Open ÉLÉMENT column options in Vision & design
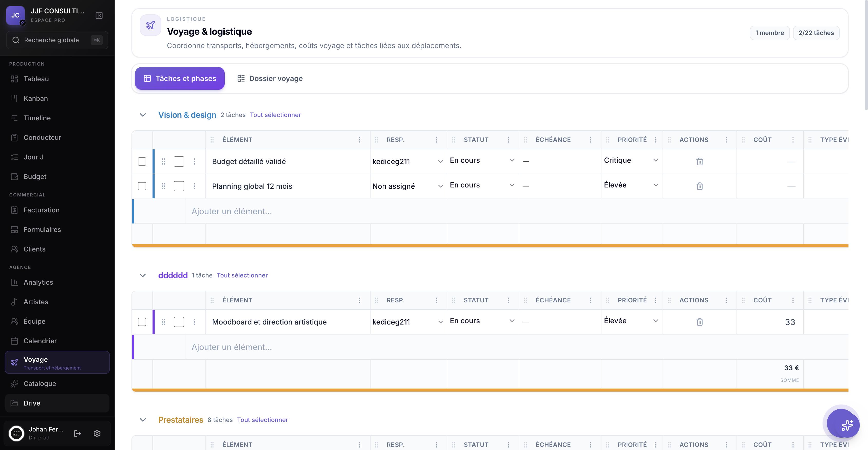 (360, 140)
